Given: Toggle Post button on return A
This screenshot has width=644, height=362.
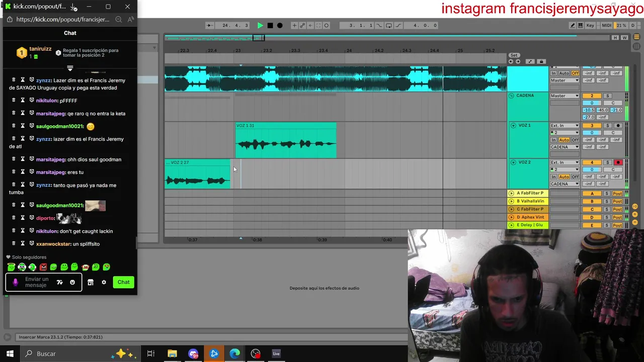Looking at the screenshot, I should pos(617,194).
